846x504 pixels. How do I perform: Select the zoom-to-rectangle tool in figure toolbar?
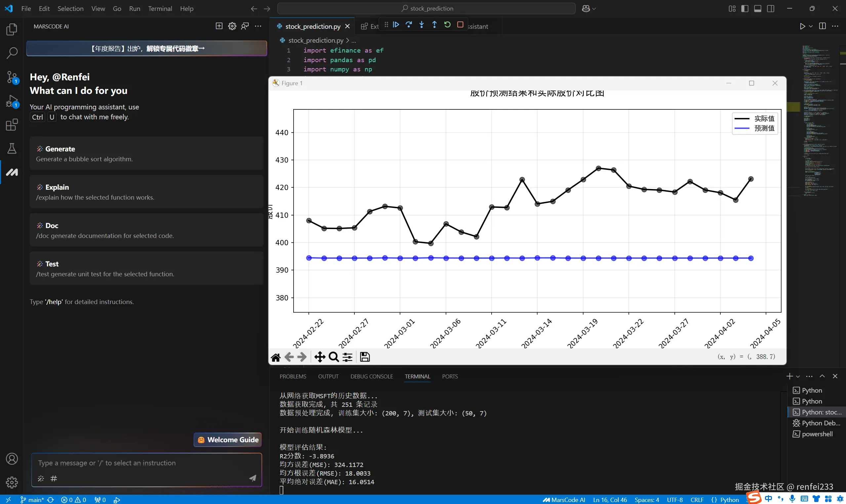(x=334, y=357)
